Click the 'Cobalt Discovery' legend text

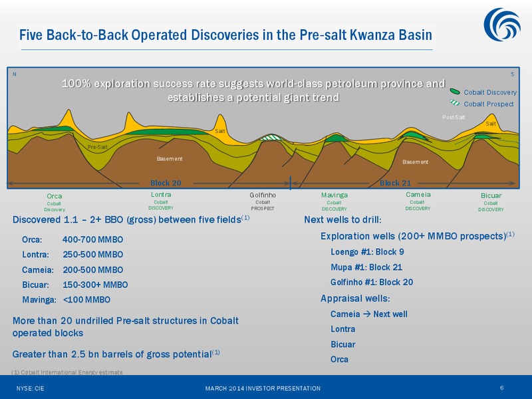[490, 92]
